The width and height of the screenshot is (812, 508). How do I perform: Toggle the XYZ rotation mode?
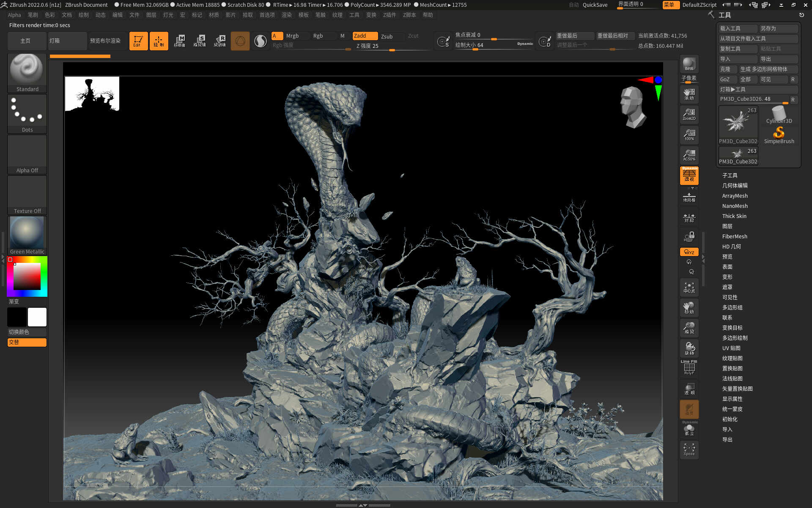689,252
